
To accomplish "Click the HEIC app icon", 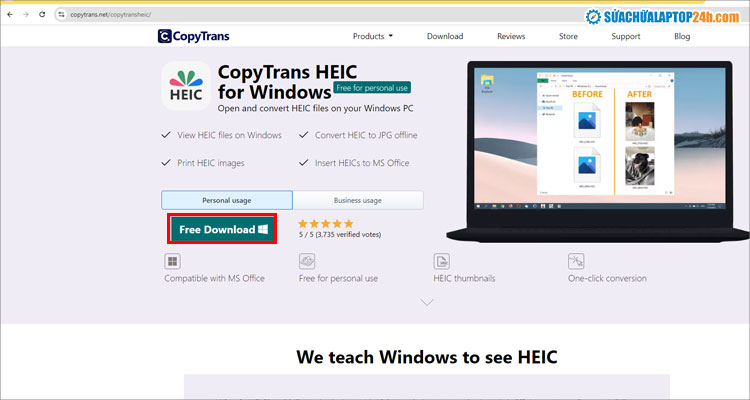I will 185,86.
